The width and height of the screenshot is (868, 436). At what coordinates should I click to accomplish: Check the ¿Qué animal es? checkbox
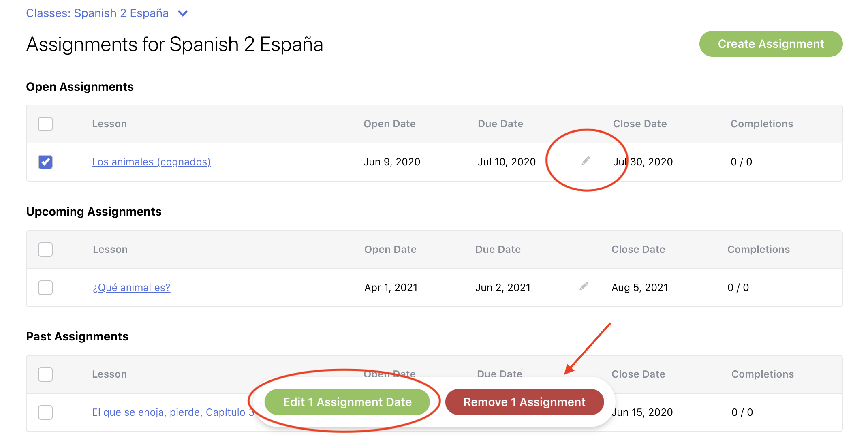point(45,287)
